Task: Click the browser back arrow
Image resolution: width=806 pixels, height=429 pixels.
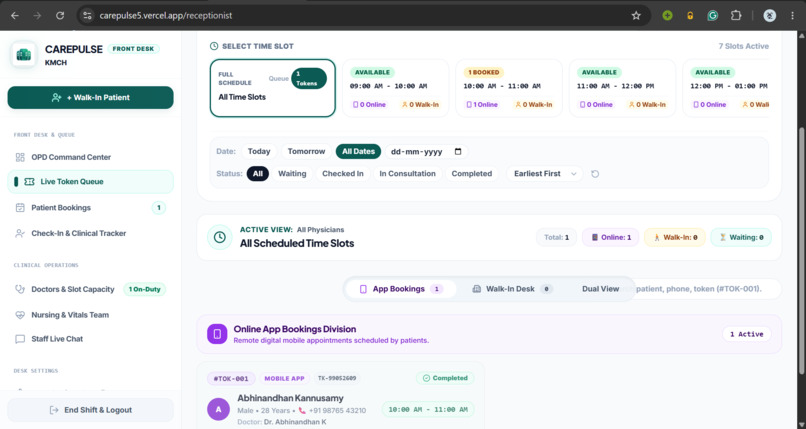Action: point(15,15)
